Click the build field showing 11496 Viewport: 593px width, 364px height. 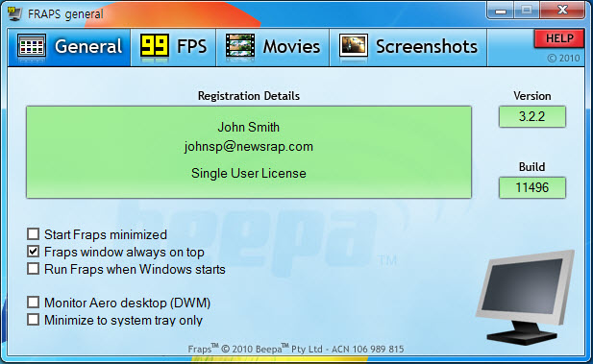coord(532,187)
